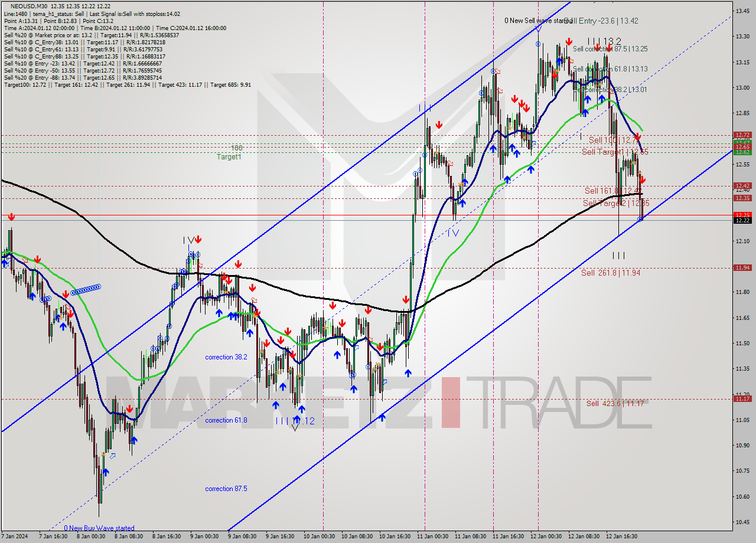This screenshot has height=543, width=756.
Task: Click the blue 'correction 87.5' label
Action: point(226,489)
